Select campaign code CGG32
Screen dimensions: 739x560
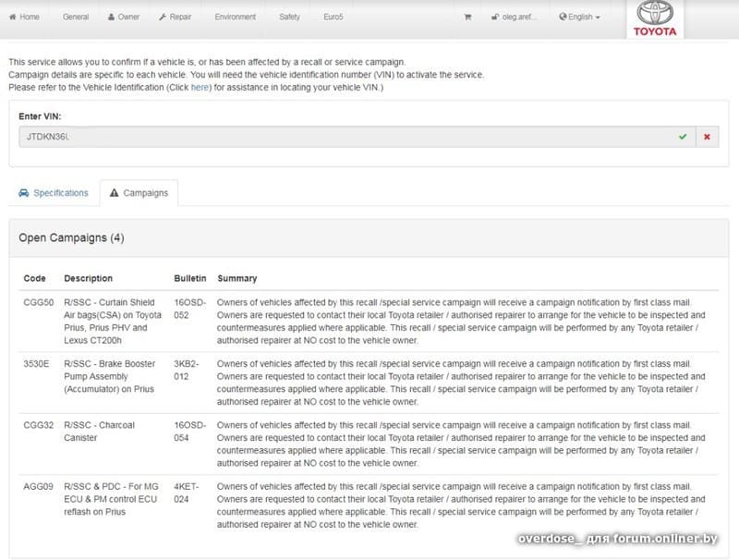click(x=39, y=425)
